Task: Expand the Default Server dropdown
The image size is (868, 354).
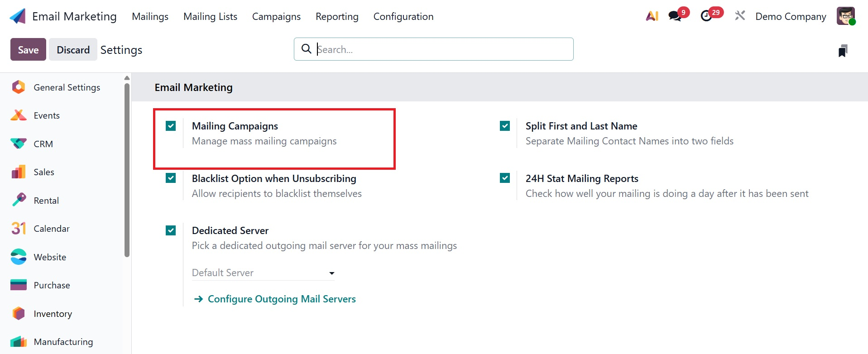Action: 263,273
